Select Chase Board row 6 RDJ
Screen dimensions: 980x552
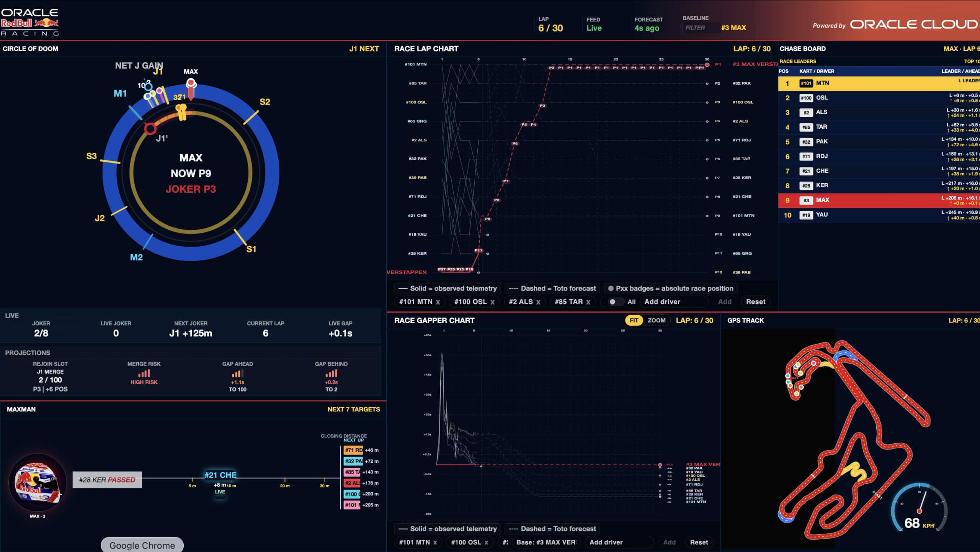pos(879,156)
